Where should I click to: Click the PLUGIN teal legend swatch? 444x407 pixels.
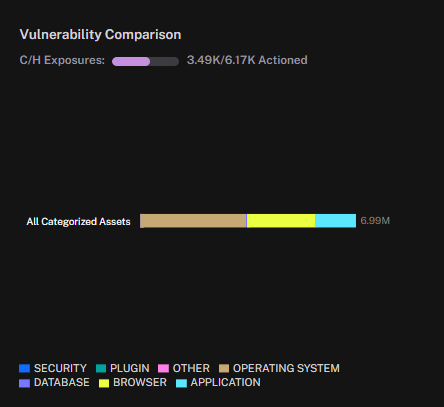(x=101, y=368)
